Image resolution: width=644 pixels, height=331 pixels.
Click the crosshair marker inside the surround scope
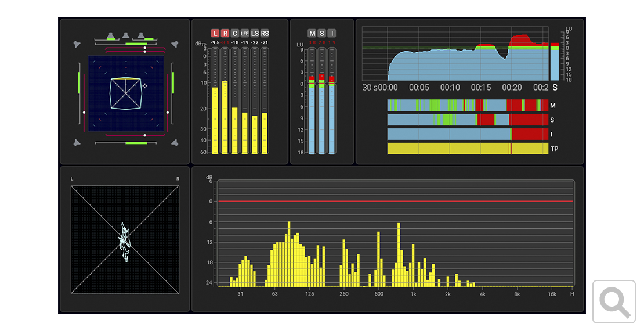(144, 85)
